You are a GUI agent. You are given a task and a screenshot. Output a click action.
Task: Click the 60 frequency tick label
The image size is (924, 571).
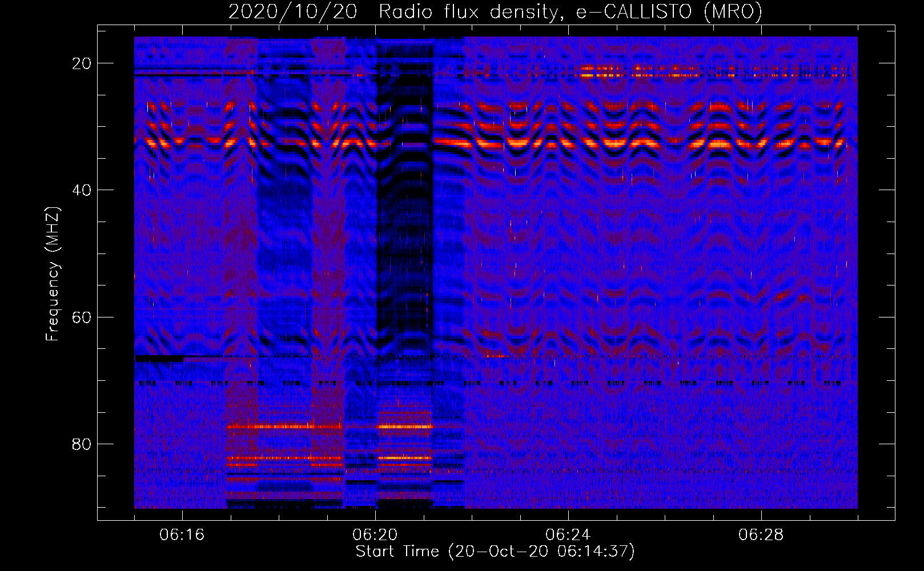tap(82, 317)
